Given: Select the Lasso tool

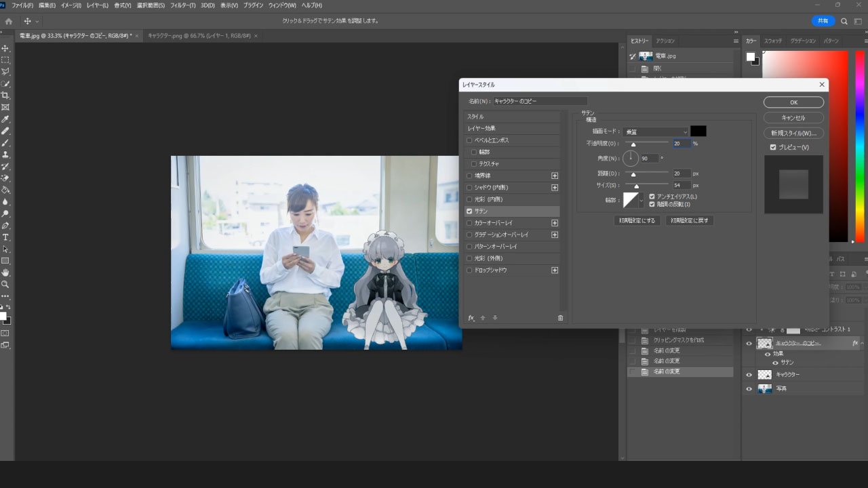Looking at the screenshot, I should pyautogui.click(x=5, y=72).
